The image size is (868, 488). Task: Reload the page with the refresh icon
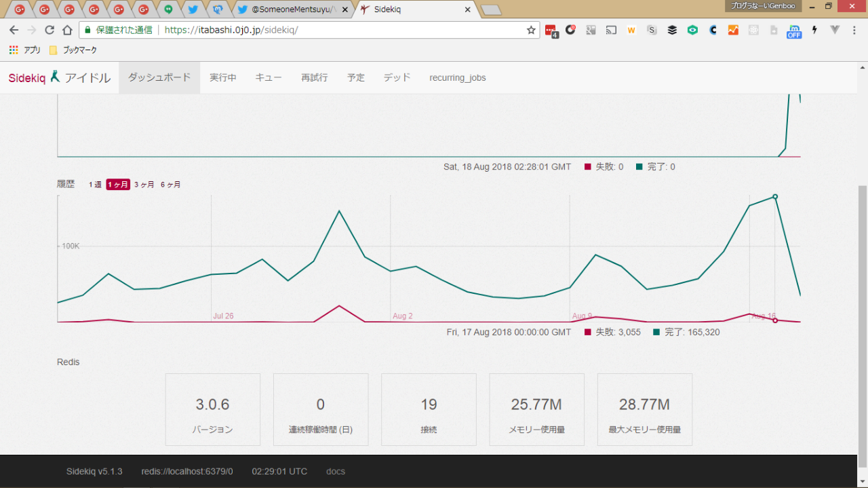pyautogui.click(x=50, y=30)
